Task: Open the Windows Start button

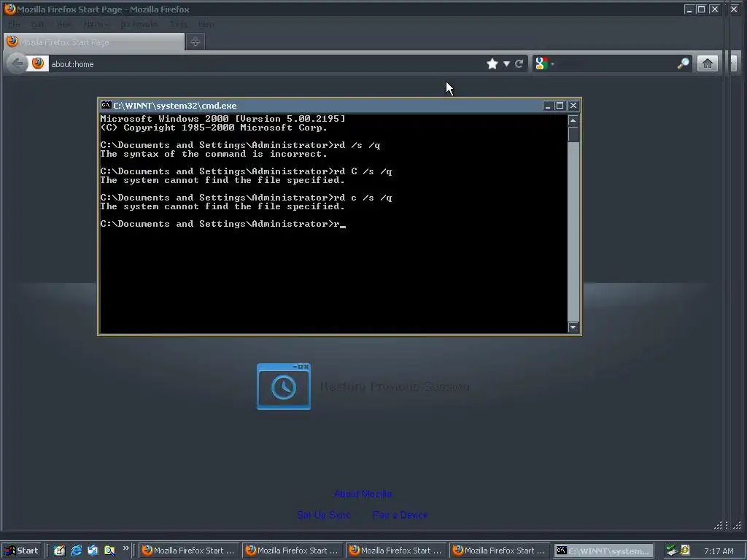Action: pyautogui.click(x=22, y=551)
